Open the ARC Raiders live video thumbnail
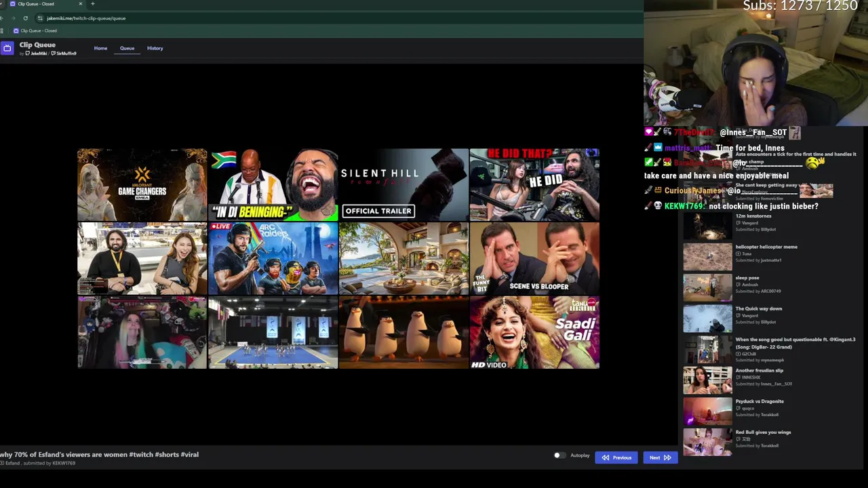The width and height of the screenshot is (868, 488). [x=273, y=258]
